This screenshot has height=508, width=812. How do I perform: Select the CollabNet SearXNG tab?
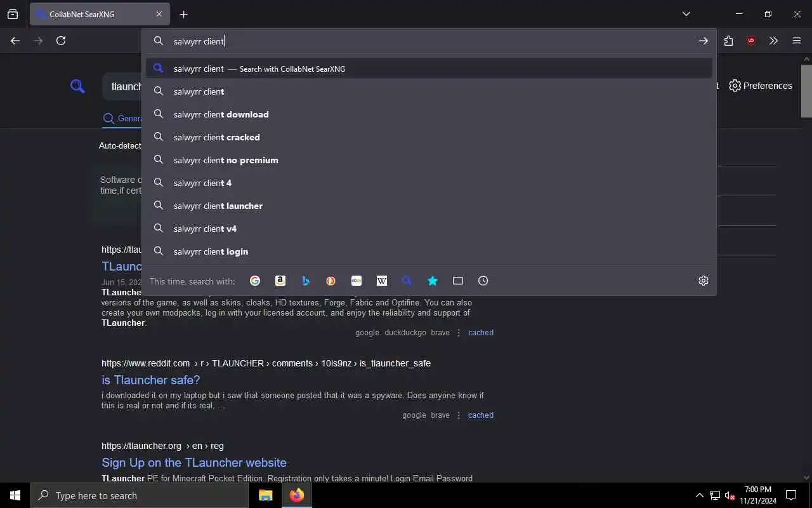point(100,14)
